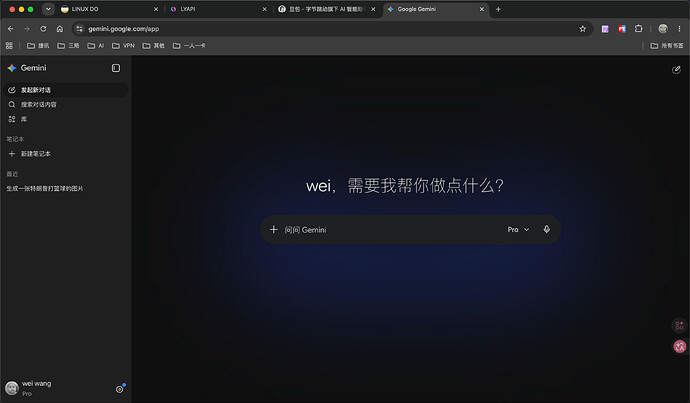Open Chrome three-dot menu
The width and height of the screenshot is (690, 403).
pyautogui.click(x=679, y=29)
